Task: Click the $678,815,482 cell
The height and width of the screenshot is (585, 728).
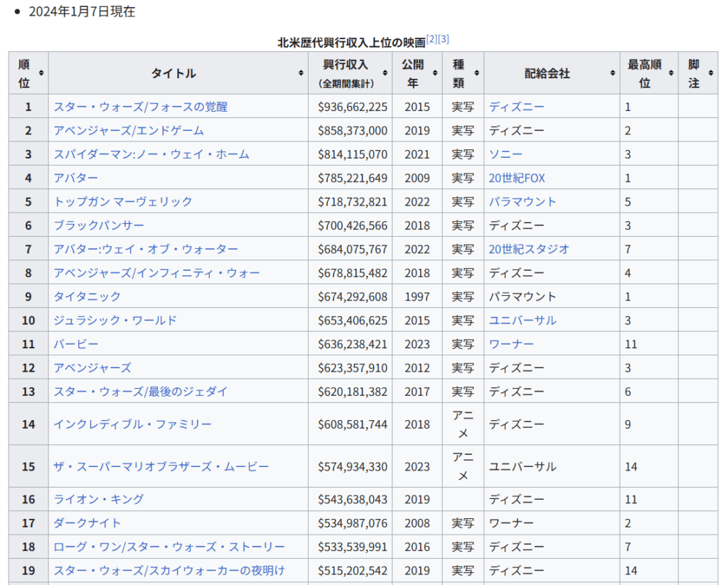Action: (353, 272)
